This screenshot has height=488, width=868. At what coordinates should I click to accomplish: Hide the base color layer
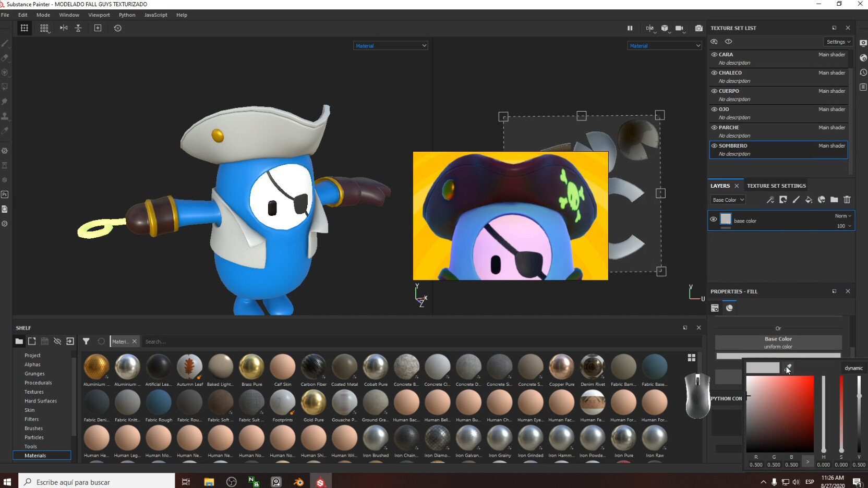[713, 219]
